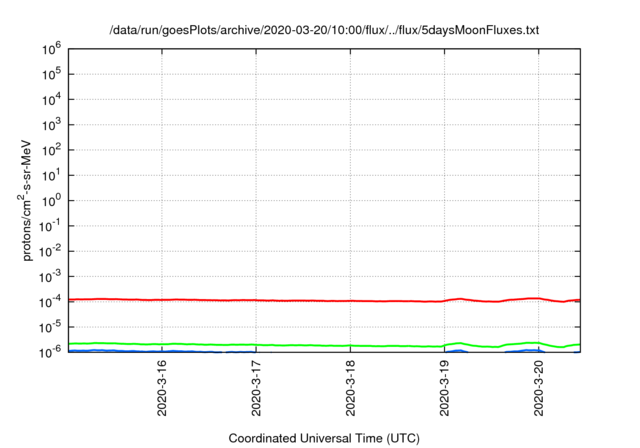Click the 10^-3 y-axis tick label
The width and height of the screenshot is (640, 448).
pos(50,277)
